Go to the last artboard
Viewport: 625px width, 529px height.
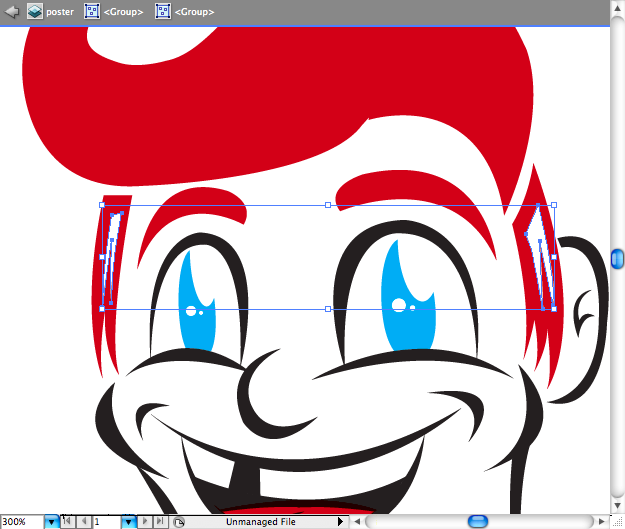pos(160,521)
